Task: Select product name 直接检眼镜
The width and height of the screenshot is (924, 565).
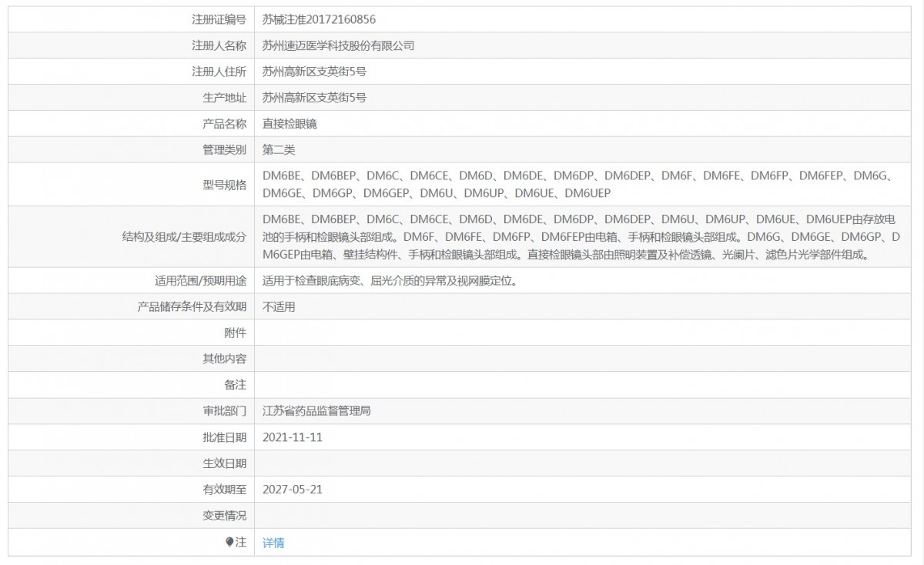Action: pyautogui.click(x=290, y=124)
